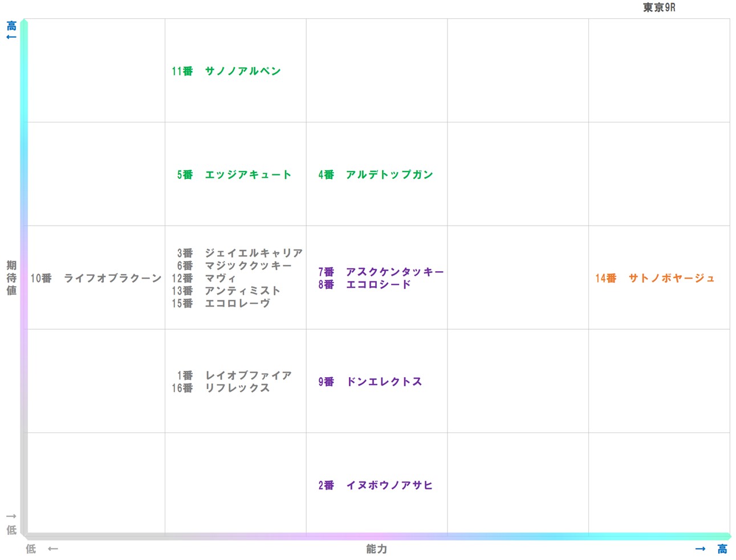The width and height of the screenshot is (736, 560).
Task: Click 9番 ドンエレクトス
Action: coord(369,382)
